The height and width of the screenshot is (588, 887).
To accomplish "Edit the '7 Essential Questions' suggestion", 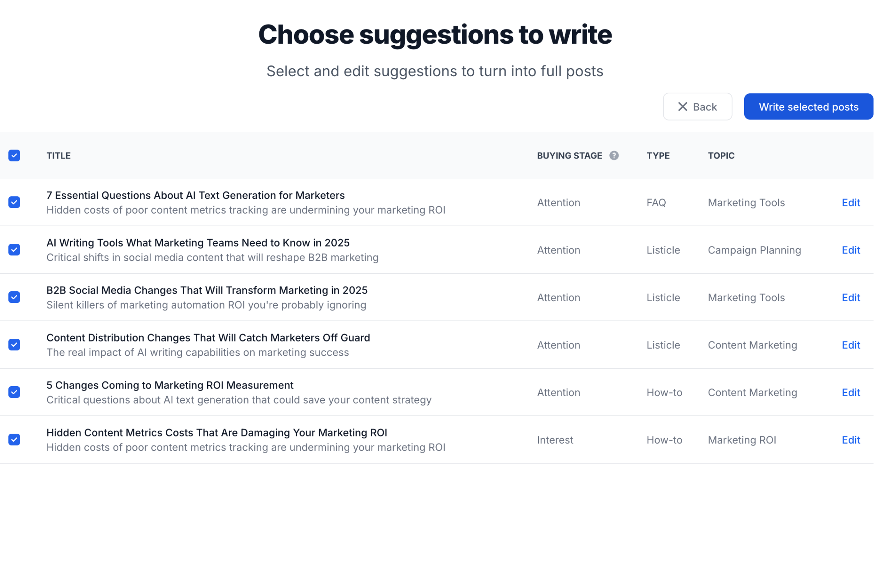I will pos(850,203).
